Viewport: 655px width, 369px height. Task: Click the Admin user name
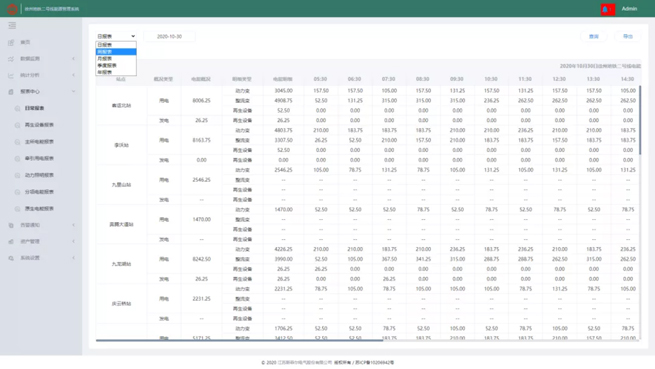tap(629, 9)
